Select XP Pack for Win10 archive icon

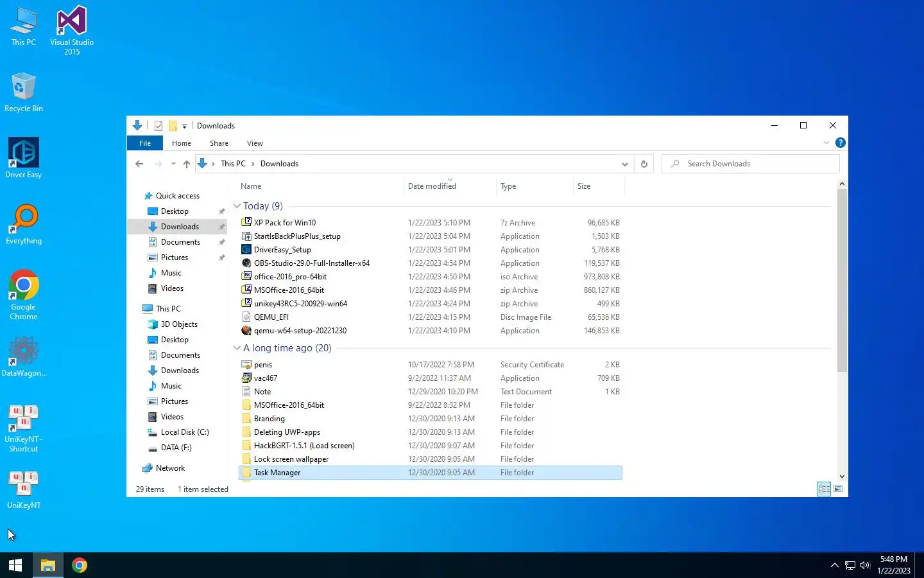pyautogui.click(x=246, y=222)
